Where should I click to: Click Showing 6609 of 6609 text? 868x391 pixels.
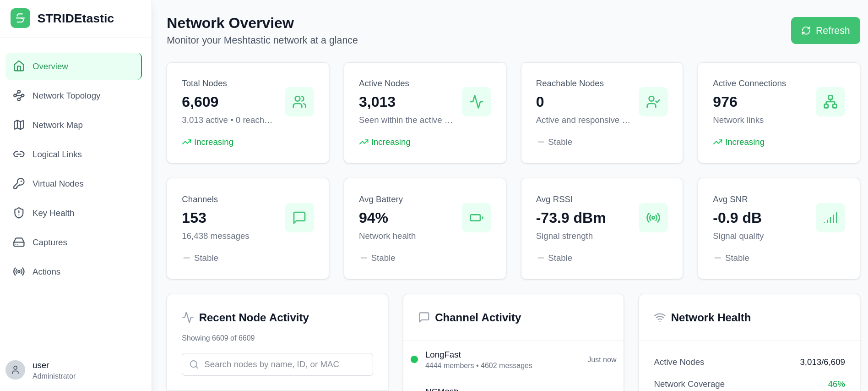pyautogui.click(x=218, y=338)
